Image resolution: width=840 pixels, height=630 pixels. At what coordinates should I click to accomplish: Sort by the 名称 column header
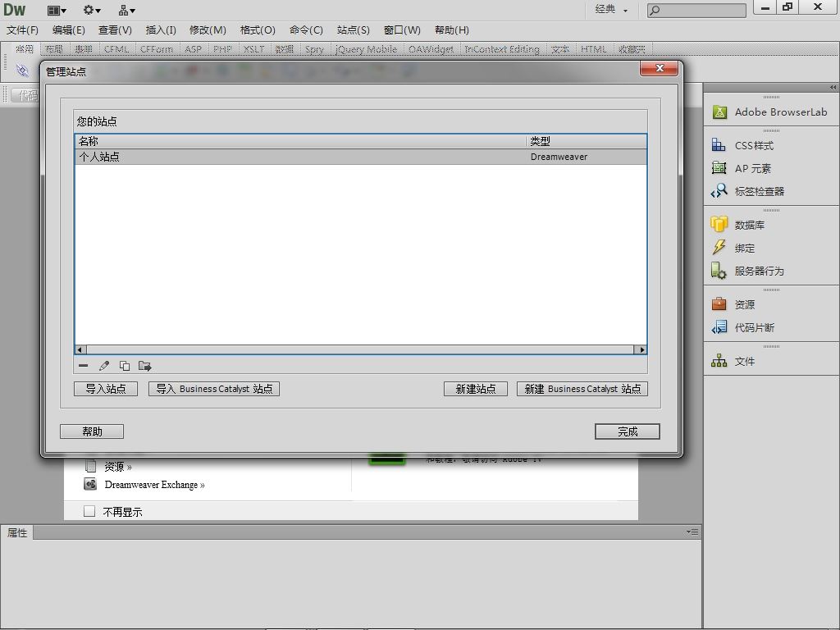(x=300, y=141)
